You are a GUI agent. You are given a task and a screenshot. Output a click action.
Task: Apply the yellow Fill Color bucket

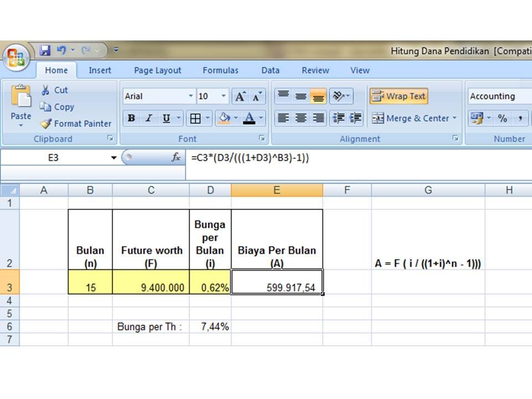point(224,118)
